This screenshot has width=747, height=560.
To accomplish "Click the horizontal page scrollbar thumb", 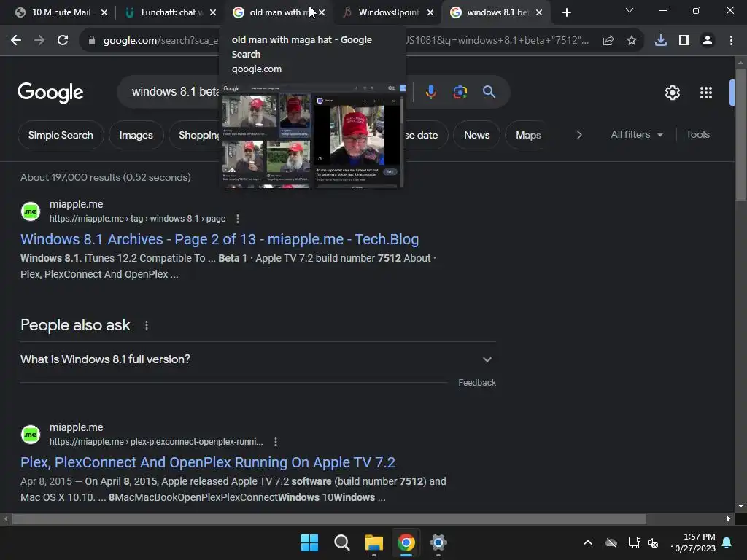I will [x=329, y=519].
